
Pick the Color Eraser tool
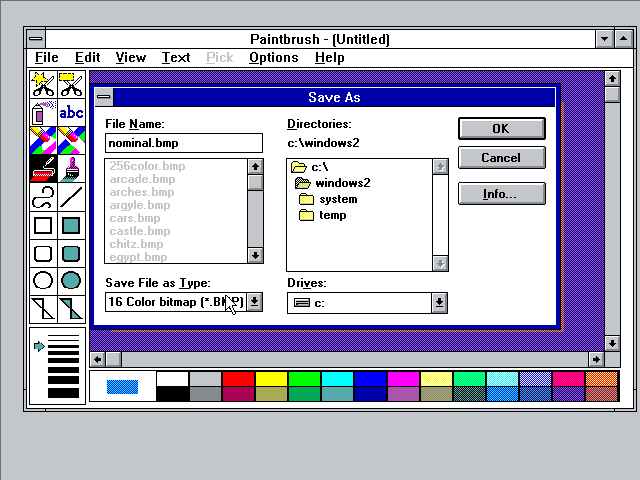(43, 140)
